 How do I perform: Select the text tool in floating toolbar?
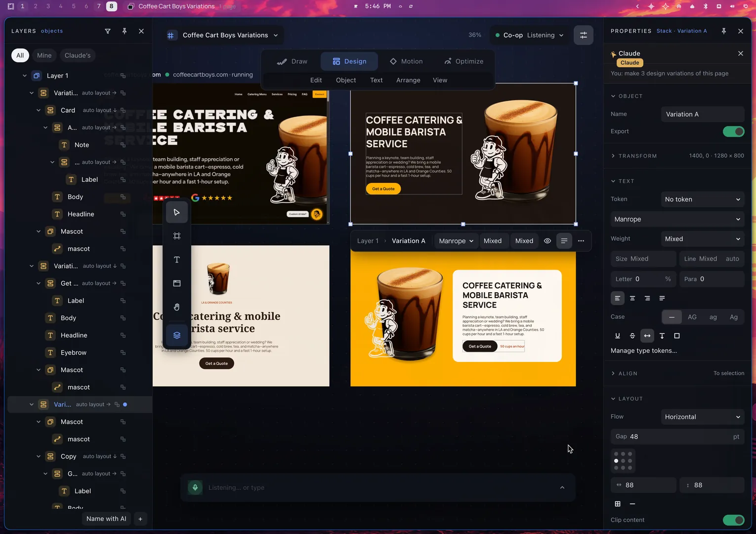click(177, 260)
